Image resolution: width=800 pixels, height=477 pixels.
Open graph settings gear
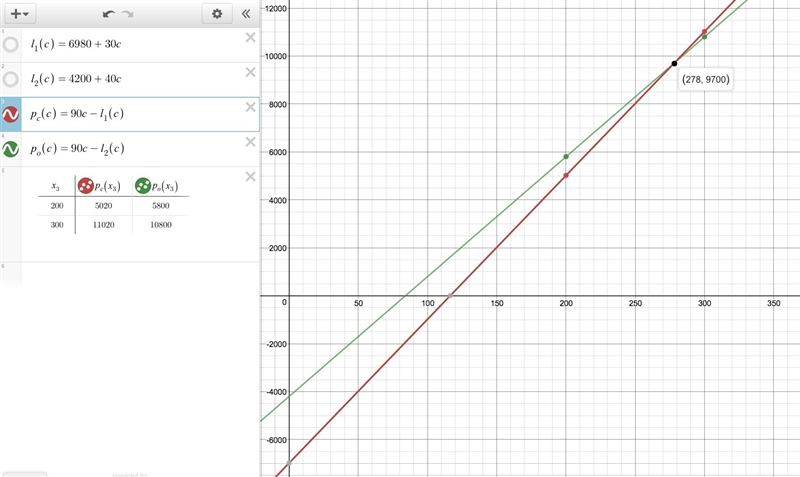[217, 14]
